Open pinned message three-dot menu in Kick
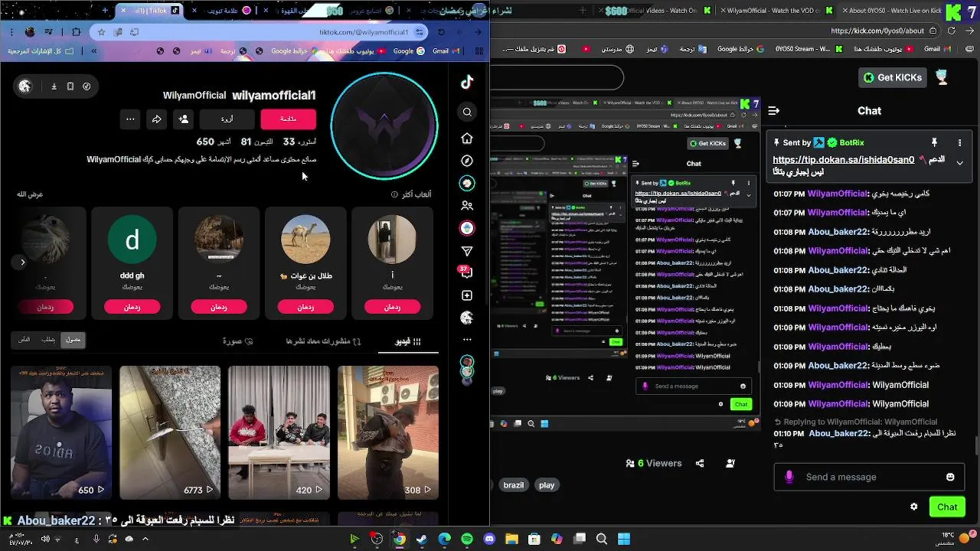Image resolution: width=980 pixels, height=551 pixels. pyautogui.click(x=959, y=142)
